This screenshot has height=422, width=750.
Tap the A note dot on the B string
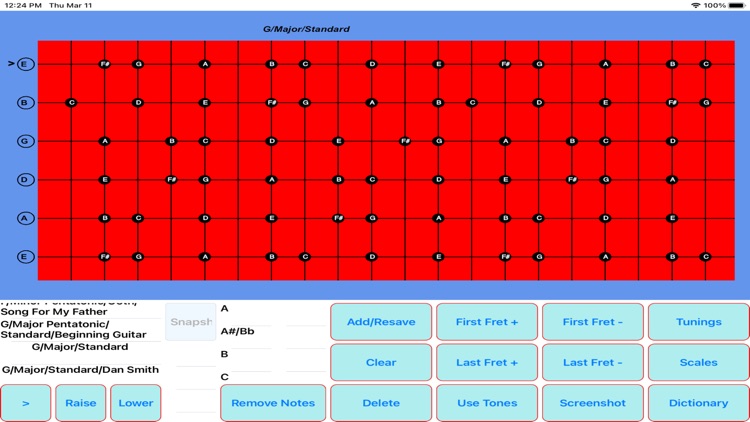pyautogui.click(x=372, y=102)
